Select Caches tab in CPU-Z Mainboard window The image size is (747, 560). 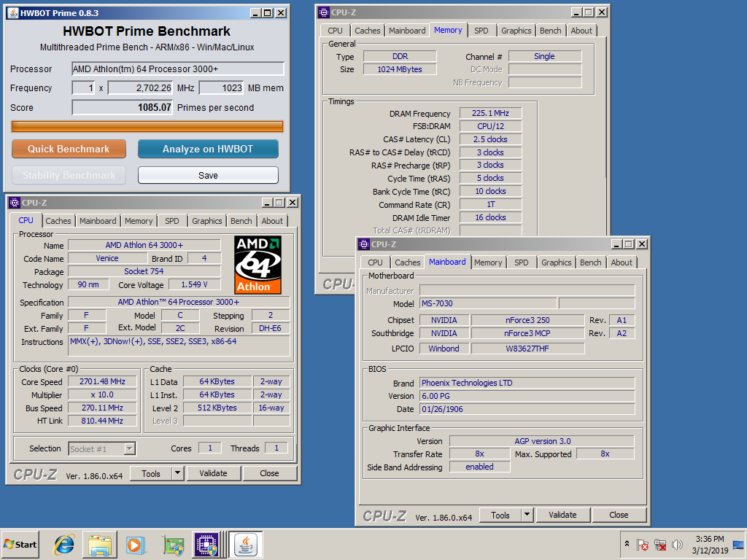coord(407,262)
